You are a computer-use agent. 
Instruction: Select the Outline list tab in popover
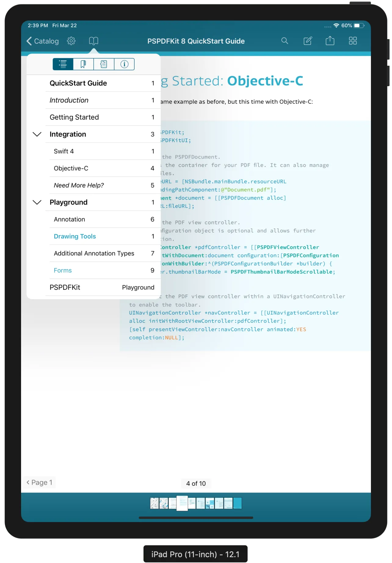pyautogui.click(x=63, y=64)
